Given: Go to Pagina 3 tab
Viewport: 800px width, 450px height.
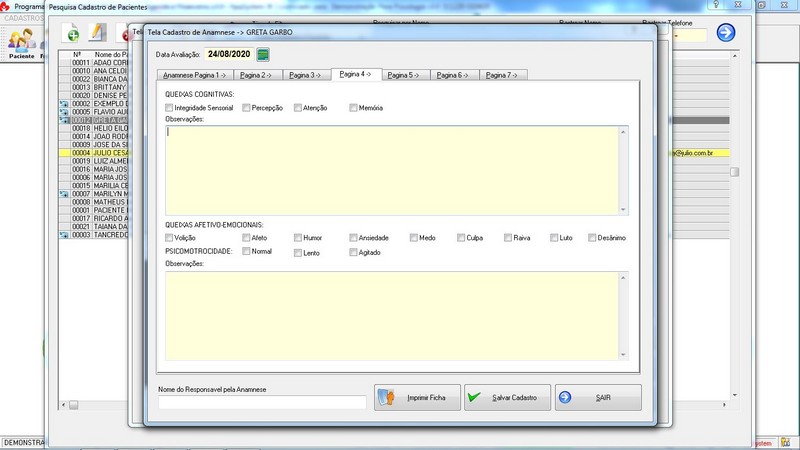Looking at the screenshot, I should tap(306, 75).
